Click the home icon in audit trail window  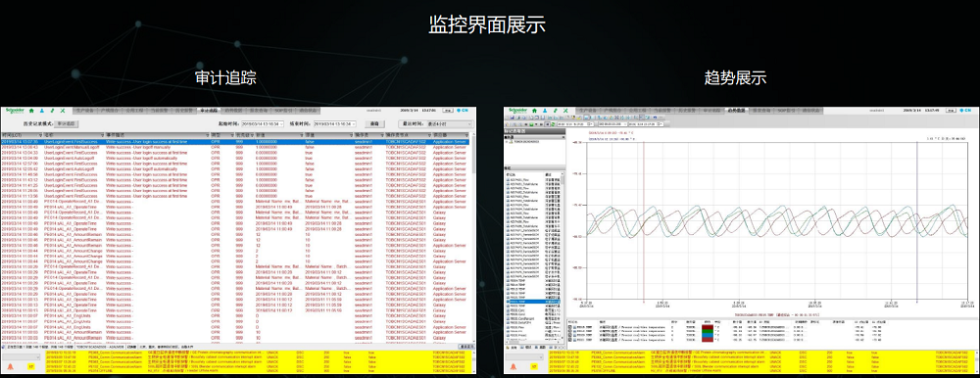(31, 111)
